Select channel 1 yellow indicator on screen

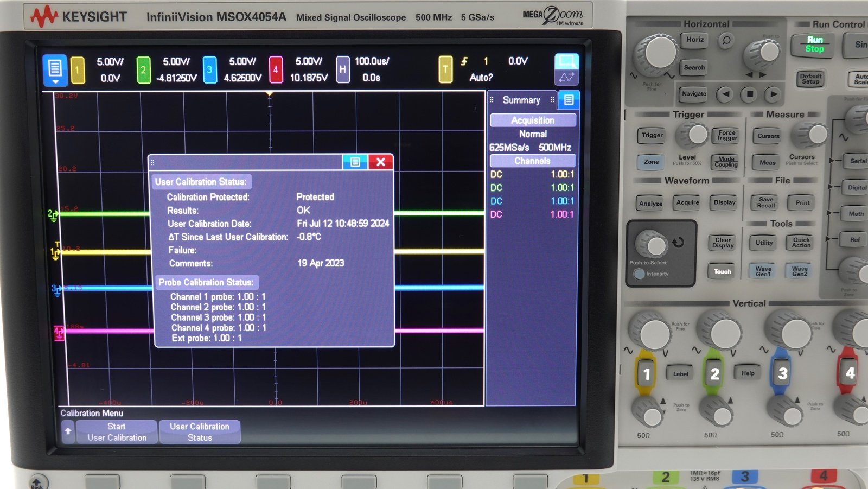click(x=78, y=70)
